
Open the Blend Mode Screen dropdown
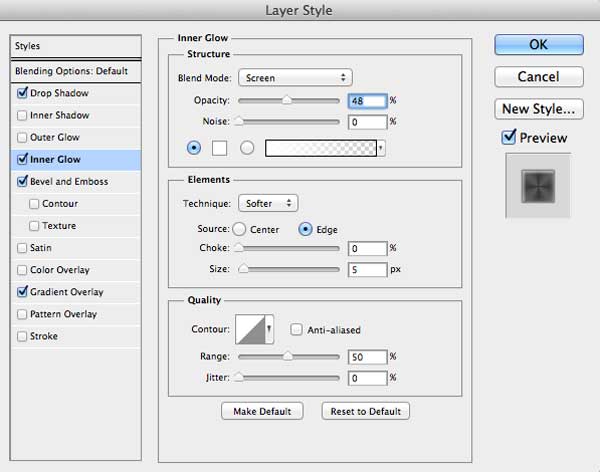coord(295,78)
